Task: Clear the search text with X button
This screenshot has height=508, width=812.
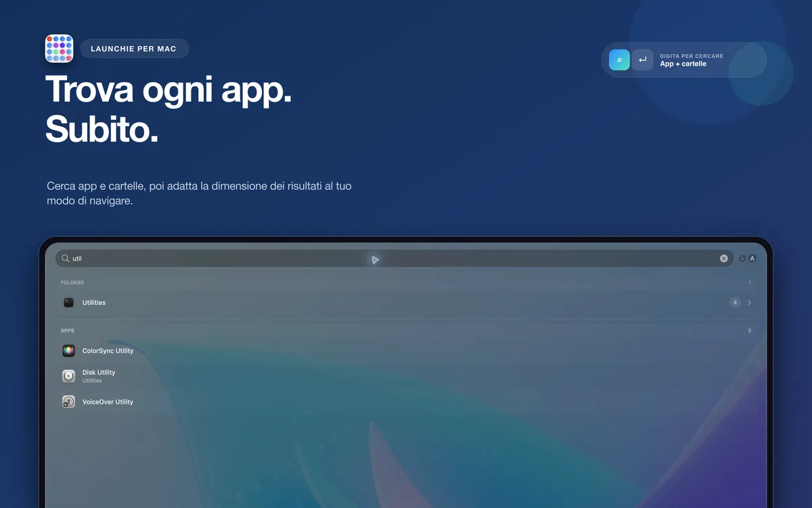Action: 723,258
